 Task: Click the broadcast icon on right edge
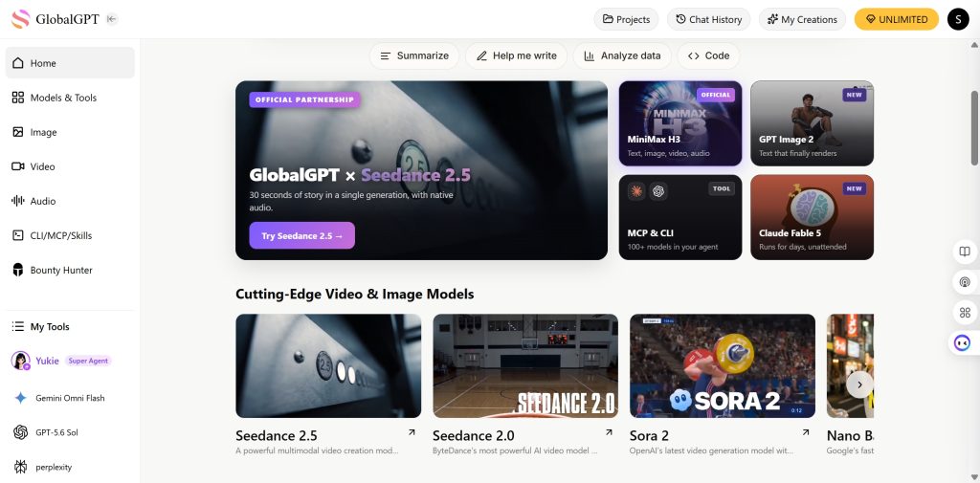click(x=965, y=282)
